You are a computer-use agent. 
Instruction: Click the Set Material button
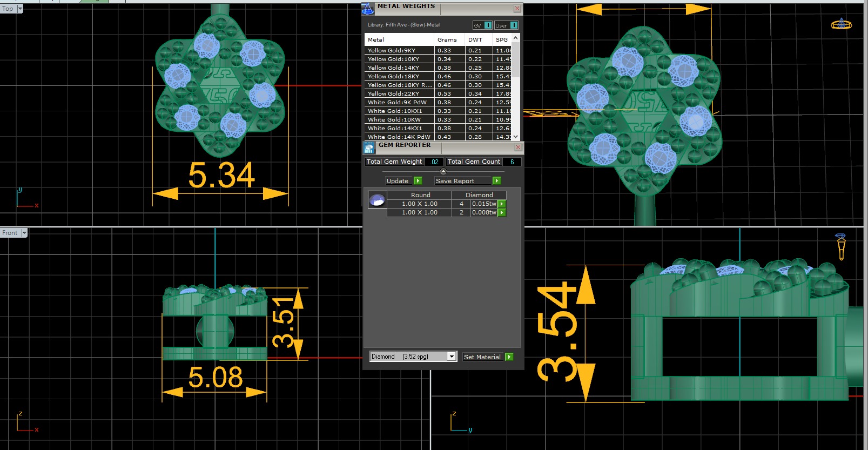pyautogui.click(x=483, y=357)
